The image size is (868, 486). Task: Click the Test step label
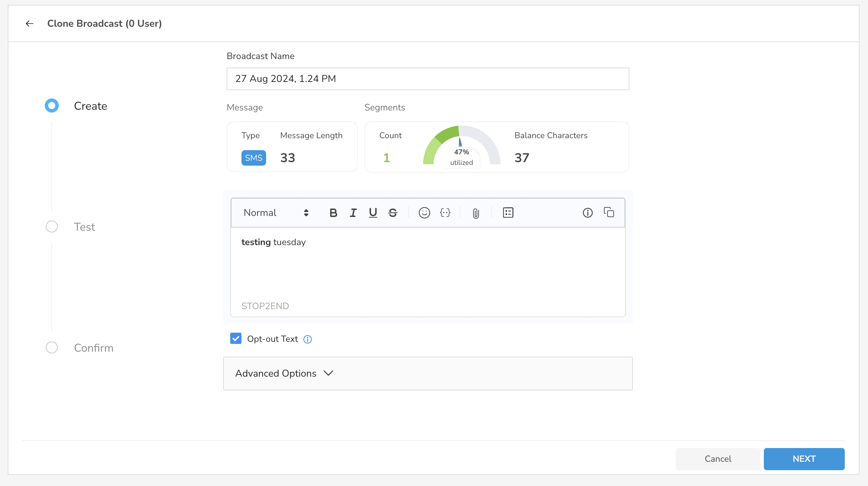84,227
